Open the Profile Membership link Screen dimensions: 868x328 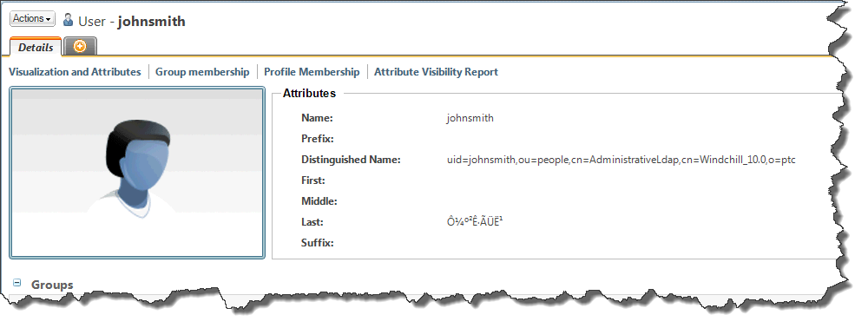[312, 72]
